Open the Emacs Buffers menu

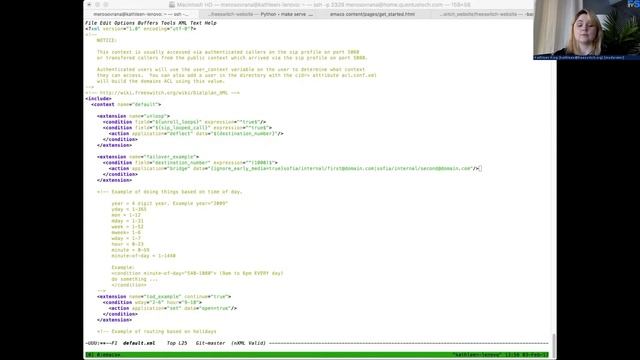(147, 23)
